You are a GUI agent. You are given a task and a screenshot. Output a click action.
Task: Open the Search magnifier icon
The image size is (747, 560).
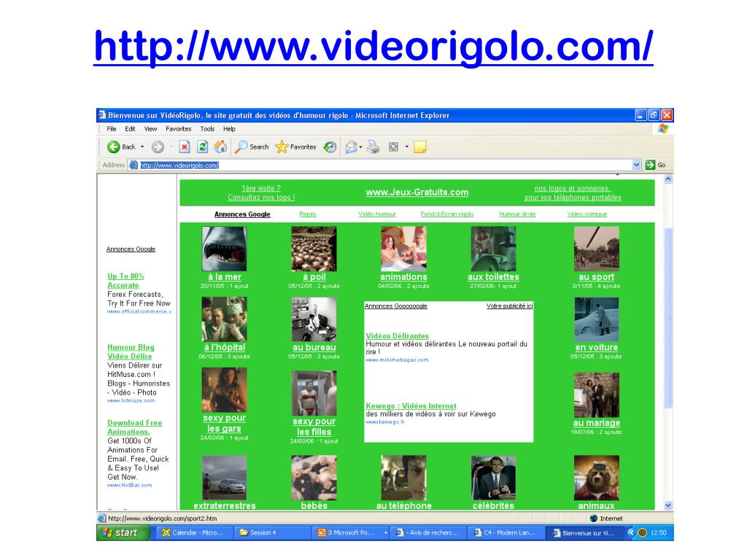pos(241,147)
